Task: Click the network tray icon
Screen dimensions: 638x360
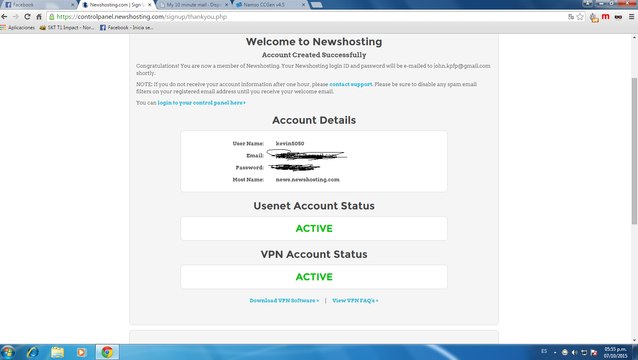Action: [584, 352]
